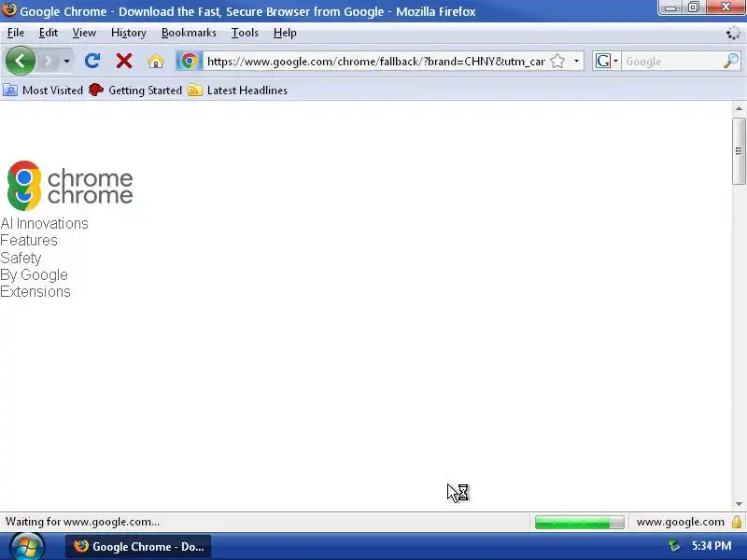The image size is (747, 560).
Task: Reload the current page
Action: (x=92, y=61)
